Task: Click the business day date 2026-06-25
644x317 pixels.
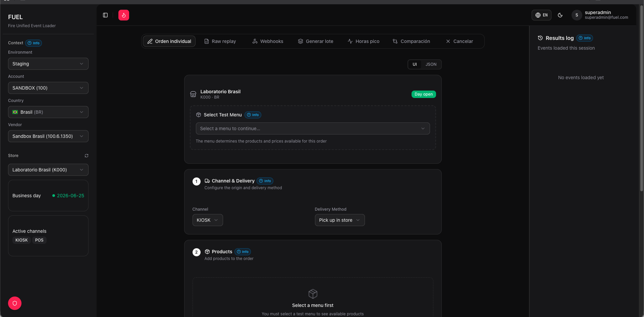Action: click(x=70, y=196)
